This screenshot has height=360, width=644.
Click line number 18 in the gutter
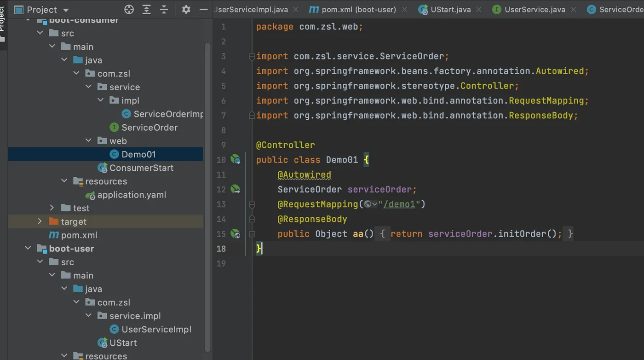[x=221, y=249]
